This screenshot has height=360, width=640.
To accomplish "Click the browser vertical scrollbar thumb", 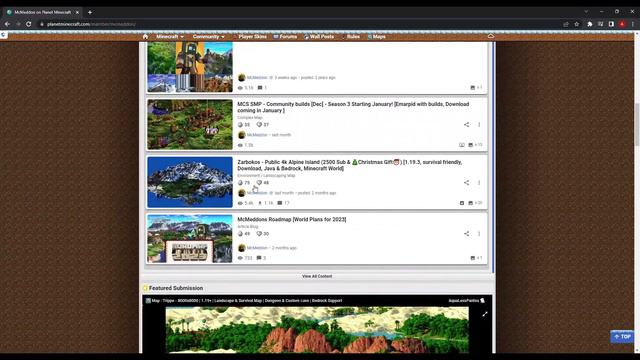I will click(637, 124).
